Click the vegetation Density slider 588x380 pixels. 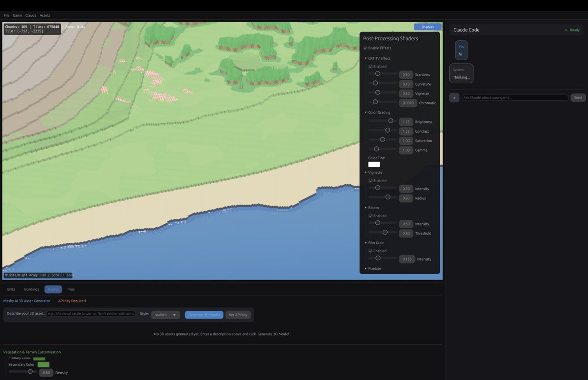coord(23,372)
